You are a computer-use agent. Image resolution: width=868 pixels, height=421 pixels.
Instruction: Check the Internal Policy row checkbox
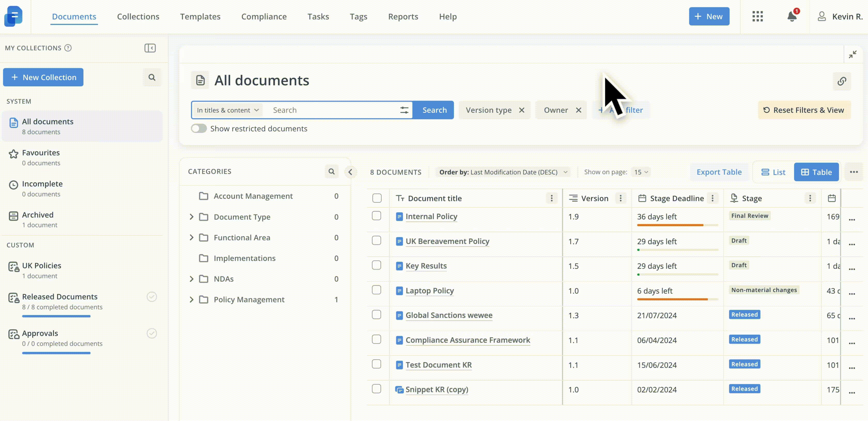(376, 216)
